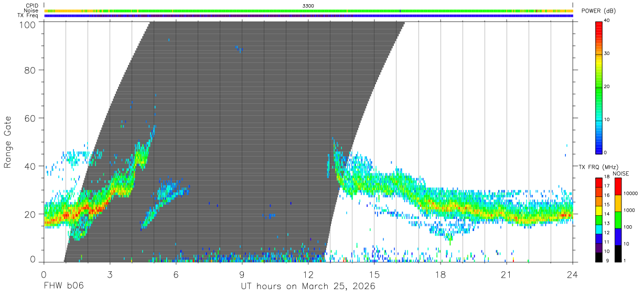This screenshot has height=297, width=644.
Task: Click the 'POWER (dB)' legend title
Action: [x=598, y=11]
